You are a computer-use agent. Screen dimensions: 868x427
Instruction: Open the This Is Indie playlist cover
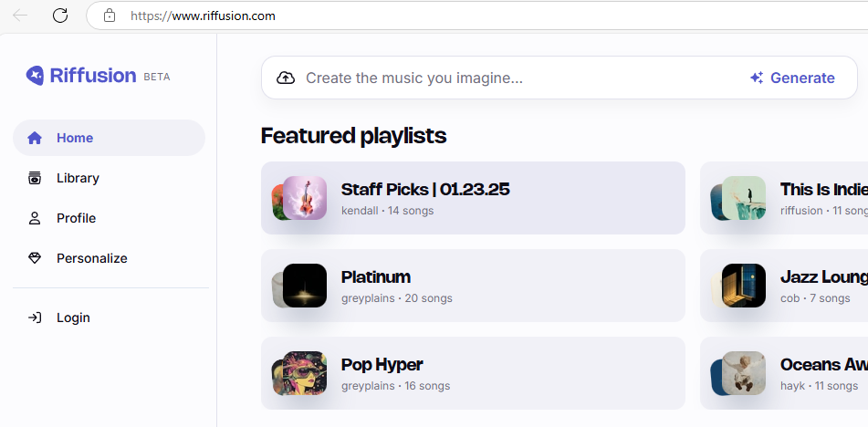(742, 198)
